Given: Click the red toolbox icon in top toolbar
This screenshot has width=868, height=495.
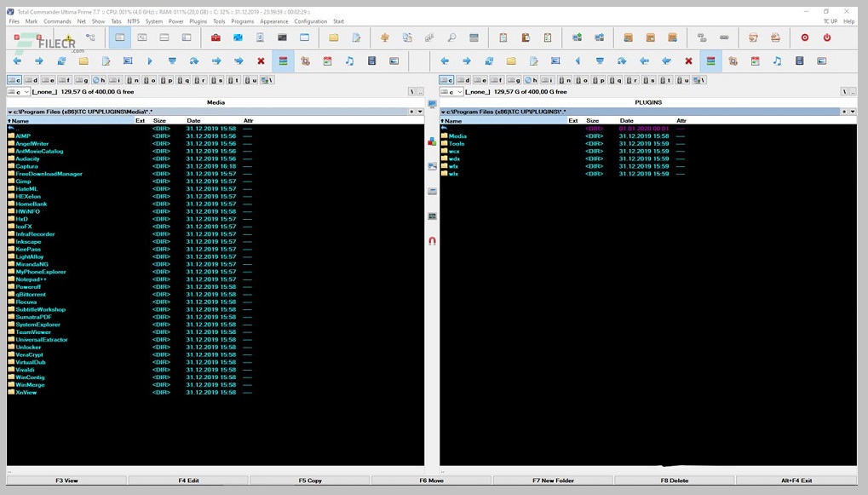Looking at the screenshot, I should [216, 37].
